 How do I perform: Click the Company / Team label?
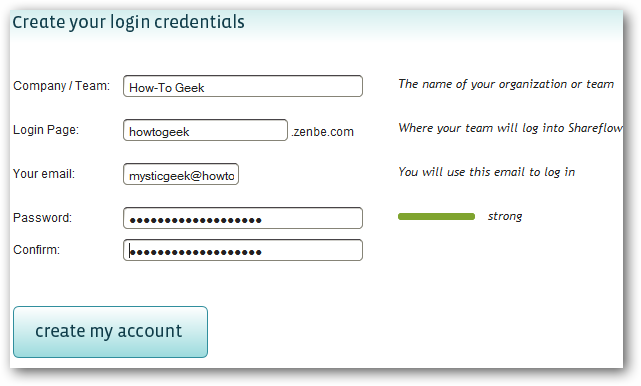[61, 86]
